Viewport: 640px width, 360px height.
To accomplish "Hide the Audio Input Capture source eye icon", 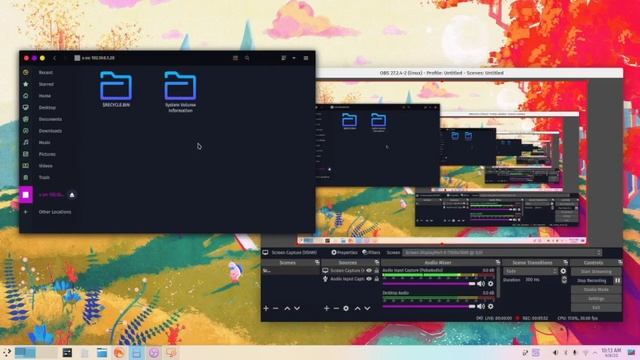I will click(x=369, y=279).
